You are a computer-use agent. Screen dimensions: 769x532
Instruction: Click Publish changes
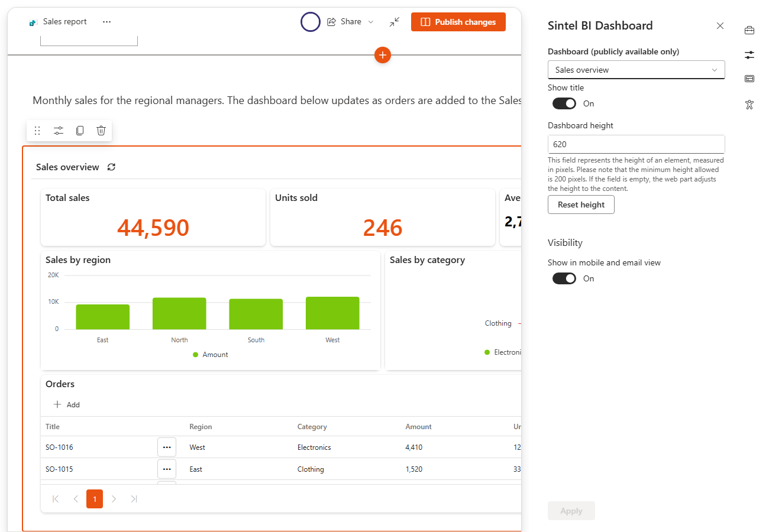pos(458,22)
